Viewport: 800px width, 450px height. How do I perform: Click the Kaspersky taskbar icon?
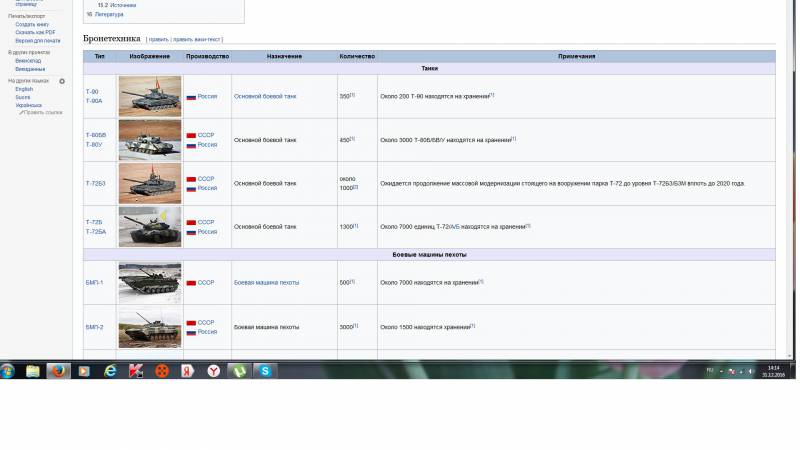(136, 370)
